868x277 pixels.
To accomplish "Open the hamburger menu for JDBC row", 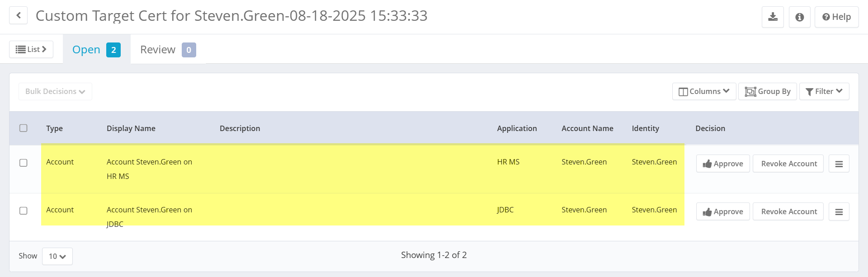I will [x=839, y=212].
